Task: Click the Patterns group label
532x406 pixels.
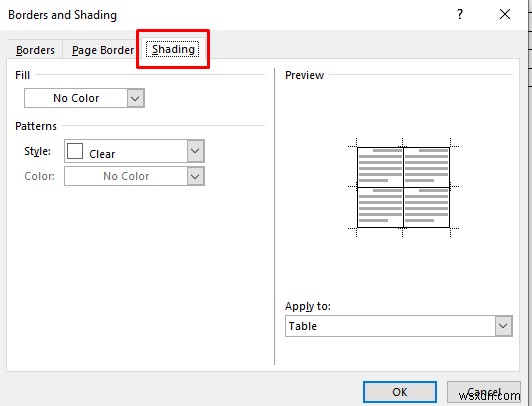Action: [36, 126]
